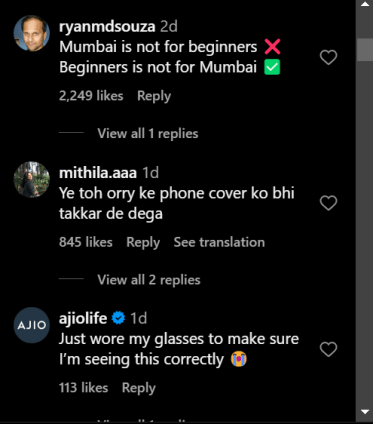
Task: Open the ryanmdsouza username link
Action: click(x=107, y=26)
